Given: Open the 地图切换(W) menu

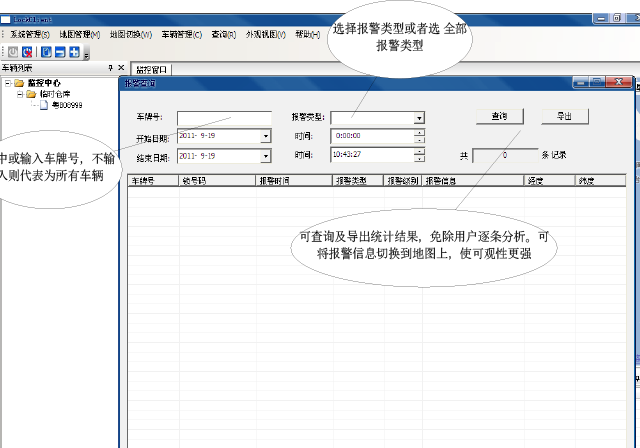Looking at the screenshot, I should pos(131,35).
